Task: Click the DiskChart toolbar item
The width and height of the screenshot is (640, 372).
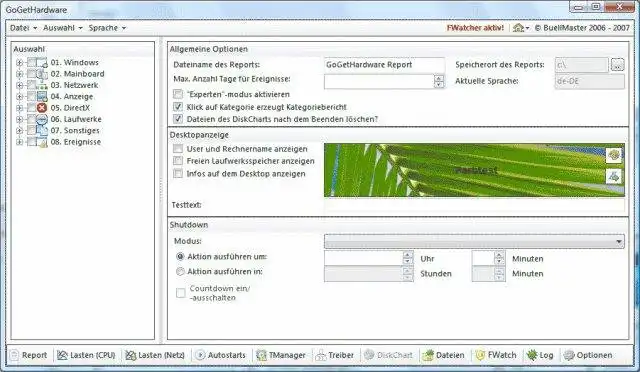Action: point(389,355)
